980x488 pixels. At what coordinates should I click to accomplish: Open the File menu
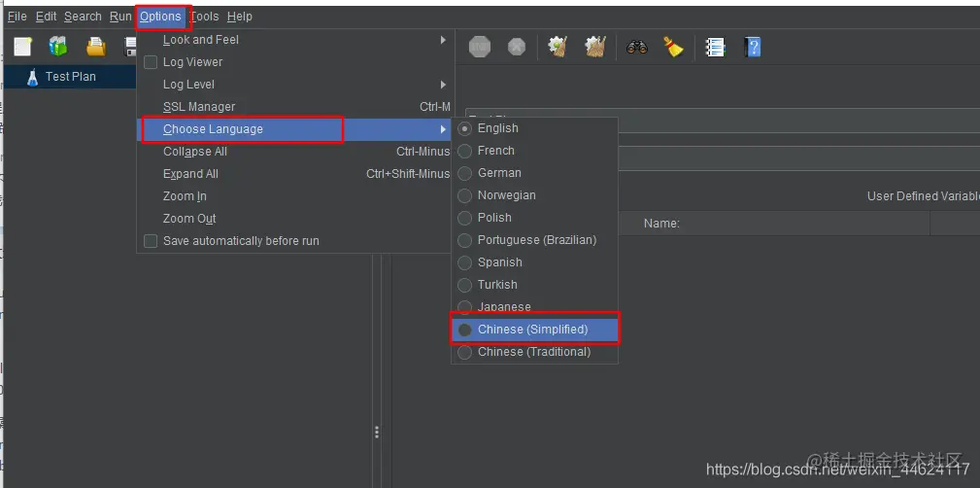[17, 17]
